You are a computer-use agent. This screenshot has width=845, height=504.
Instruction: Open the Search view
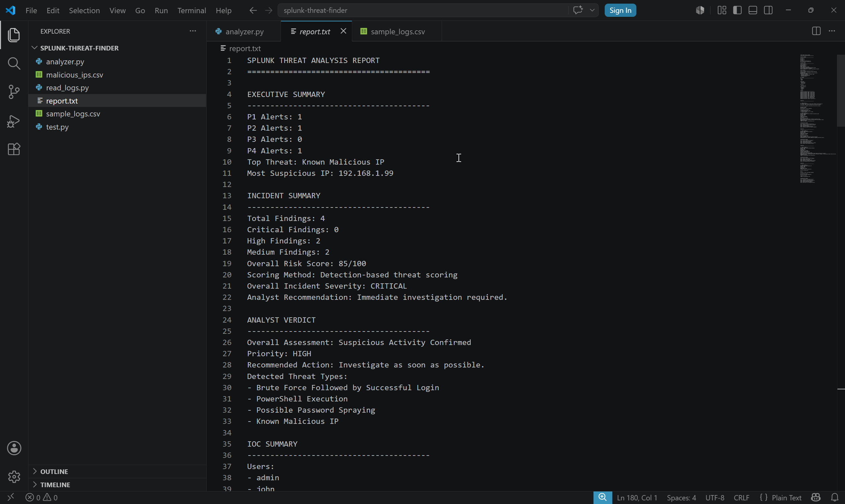pos(14,63)
